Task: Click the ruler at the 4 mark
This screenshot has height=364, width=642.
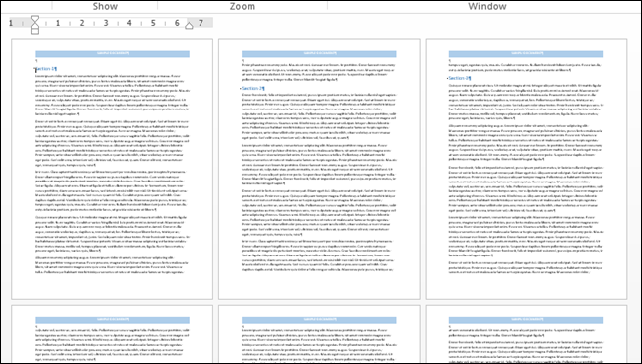Action: tap(129, 23)
